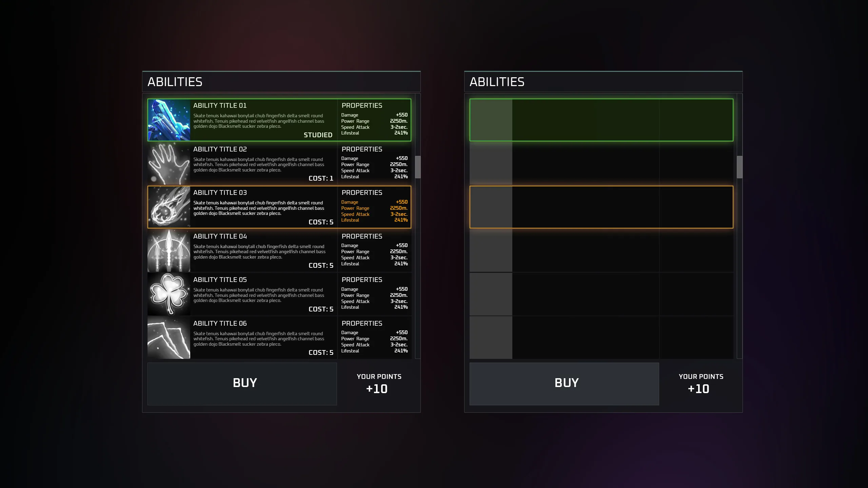The width and height of the screenshot is (868, 488).
Task: Click the torn cards ability icon
Action: 169,338
